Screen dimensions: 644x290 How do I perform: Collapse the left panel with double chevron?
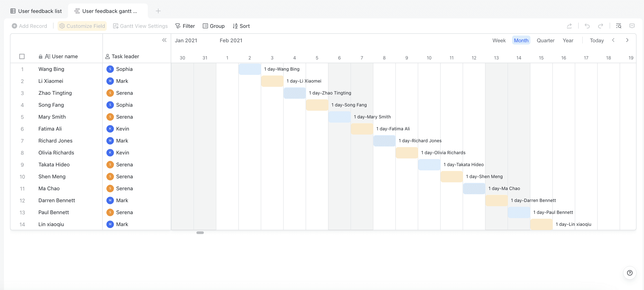(x=164, y=40)
